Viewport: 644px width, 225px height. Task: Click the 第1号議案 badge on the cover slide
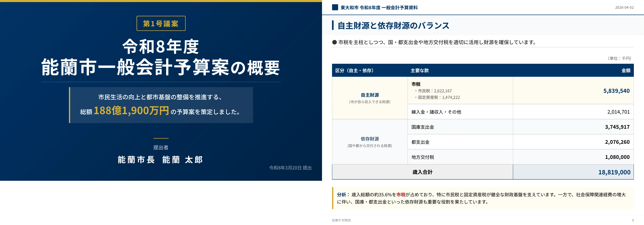point(161,24)
